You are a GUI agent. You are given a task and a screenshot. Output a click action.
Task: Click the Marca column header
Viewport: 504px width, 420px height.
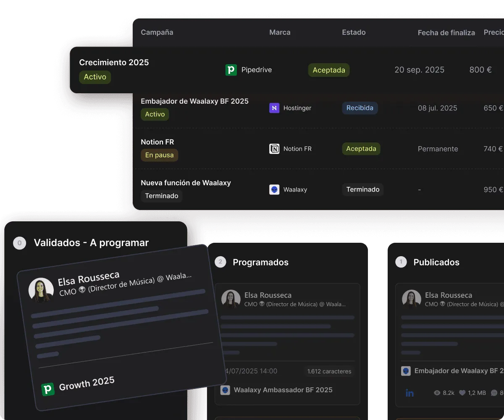(x=280, y=32)
